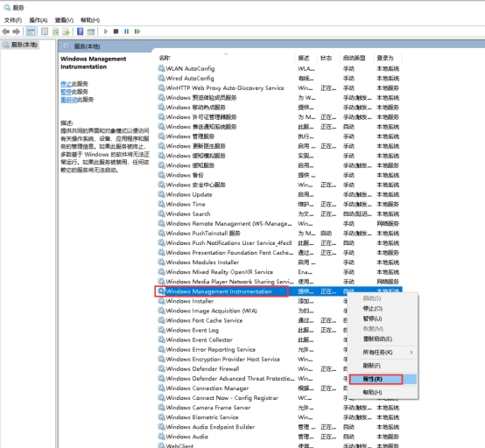Viewport: 485px width, 448px height.
Task: Choose 重新启动(E) in the context menu
Action: pyautogui.click(x=383, y=339)
